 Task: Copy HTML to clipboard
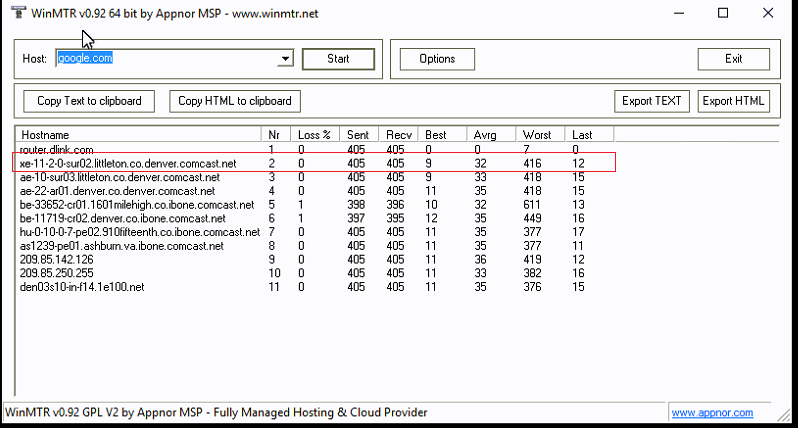tap(235, 101)
